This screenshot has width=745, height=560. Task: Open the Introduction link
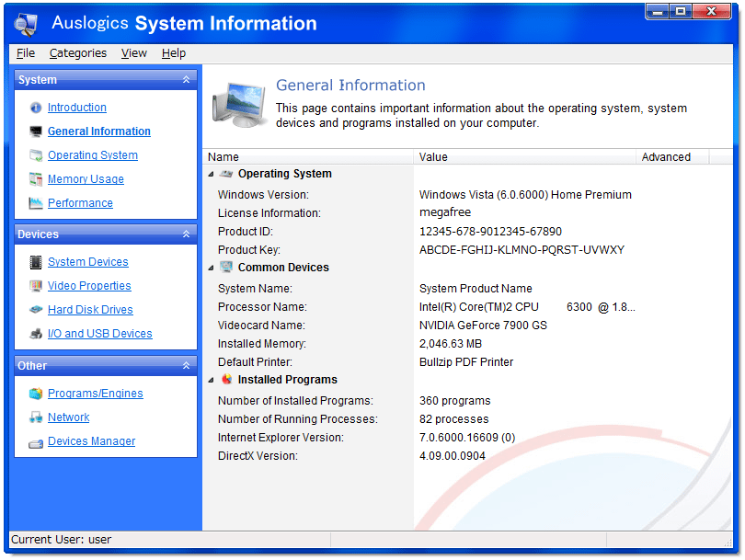point(77,108)
